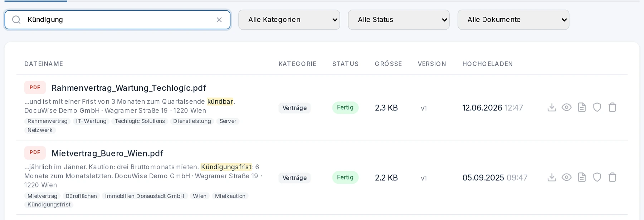Viewport: 644px width, 220px height.
Task: Sort by Status column header
Action: point(345,64)
